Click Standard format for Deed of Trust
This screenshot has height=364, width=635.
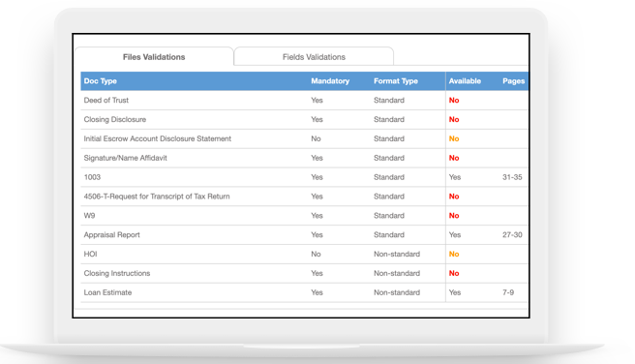(x=389, y=100)
